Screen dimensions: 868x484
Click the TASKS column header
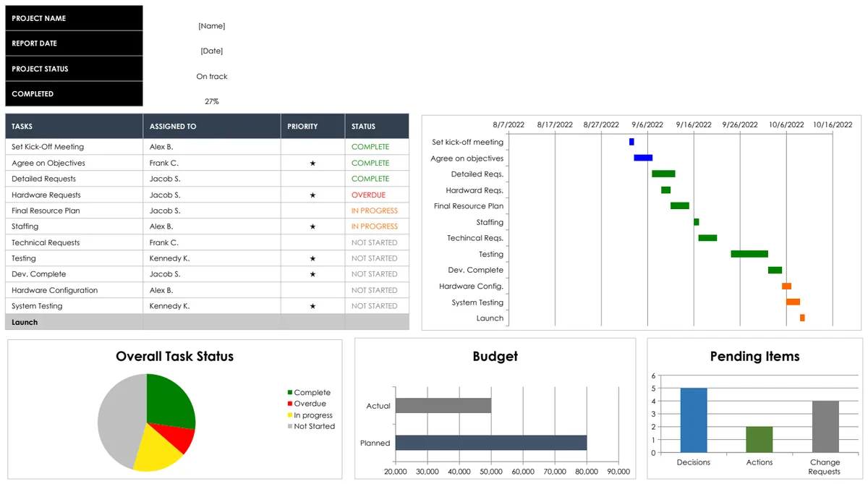[74, 126]
